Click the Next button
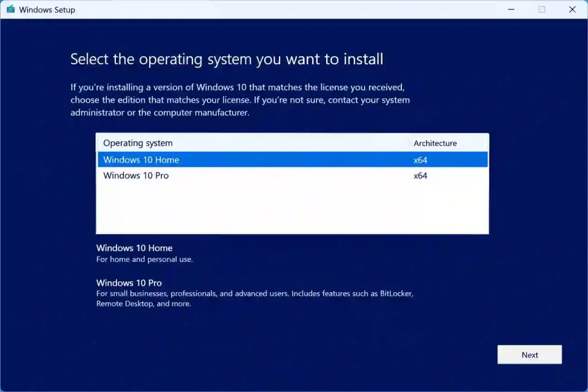This screenshot has width=588, height=392. [x=529, y=355]
